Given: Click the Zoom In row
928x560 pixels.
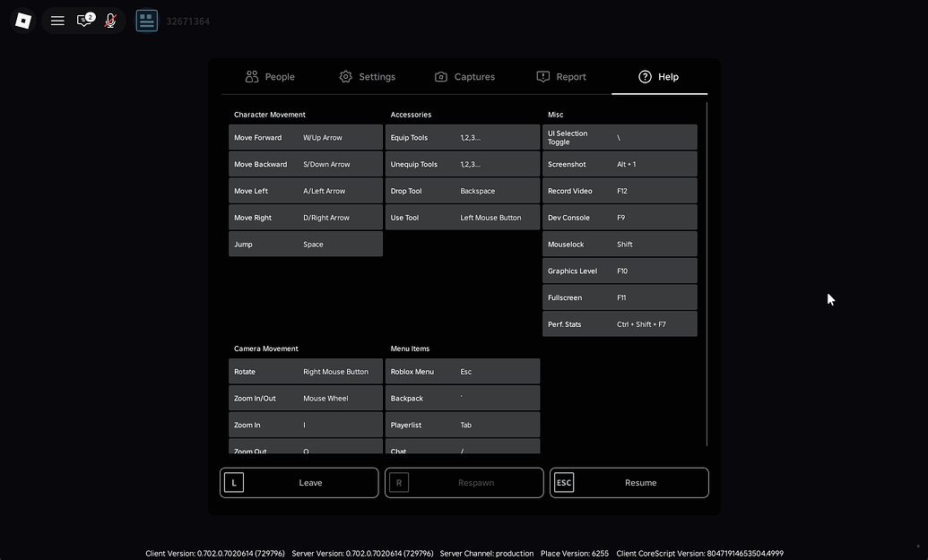Looking at the screenshot, I should click(x=306, y=425).
